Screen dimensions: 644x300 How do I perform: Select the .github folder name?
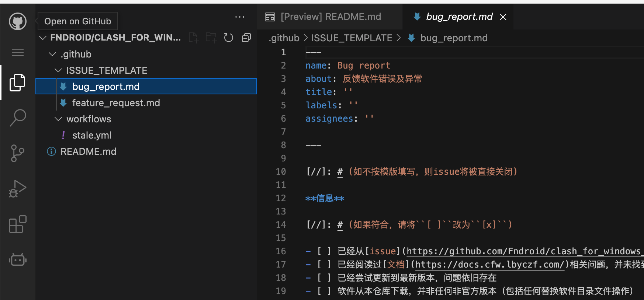tap(76, 54)
